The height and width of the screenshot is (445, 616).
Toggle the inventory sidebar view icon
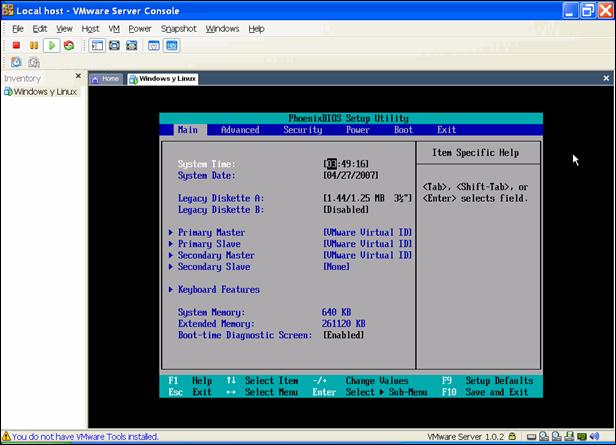[x=97, y=46]
